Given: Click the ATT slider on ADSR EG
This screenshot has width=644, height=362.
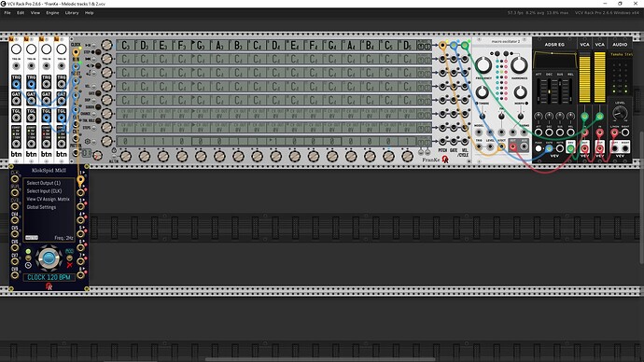Looking at the screenshot, I should 539,90.
